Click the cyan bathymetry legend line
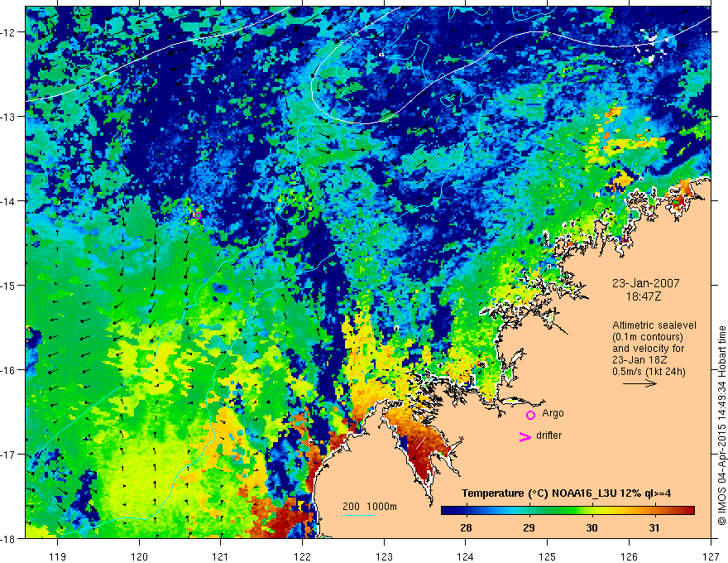The height and width of the screenshot is (563, 728). click(x=359, y=515)
